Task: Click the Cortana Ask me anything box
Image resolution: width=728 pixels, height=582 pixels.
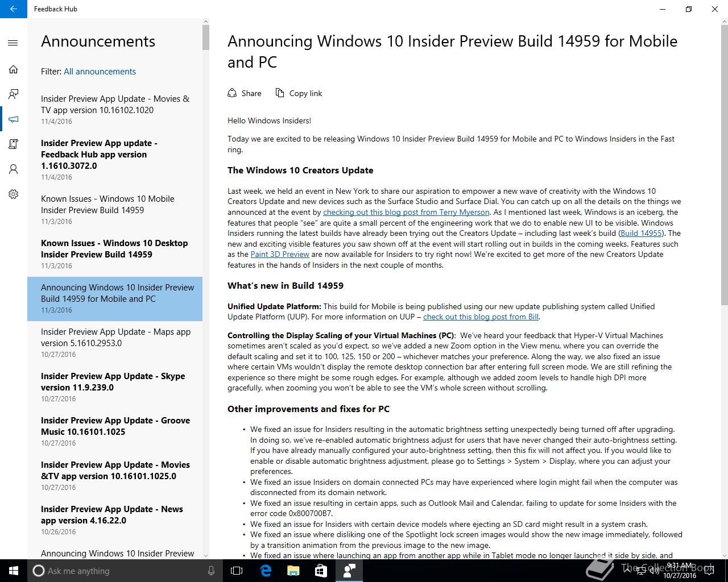Action: tap(125, 571)
